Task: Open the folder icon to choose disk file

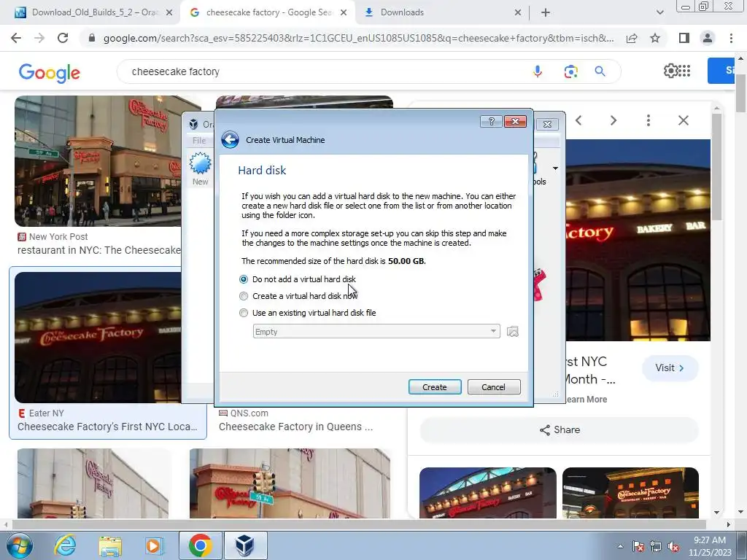Action: pos(513,332)
